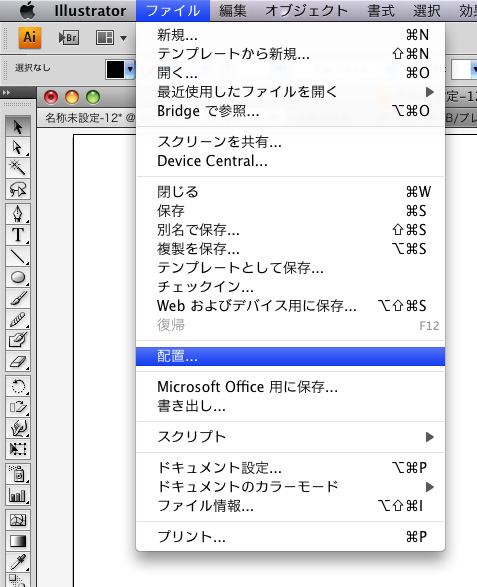This screenshot has height=587, width=477.
Task: Click the black fill color swatch
Action: point(115,69)
